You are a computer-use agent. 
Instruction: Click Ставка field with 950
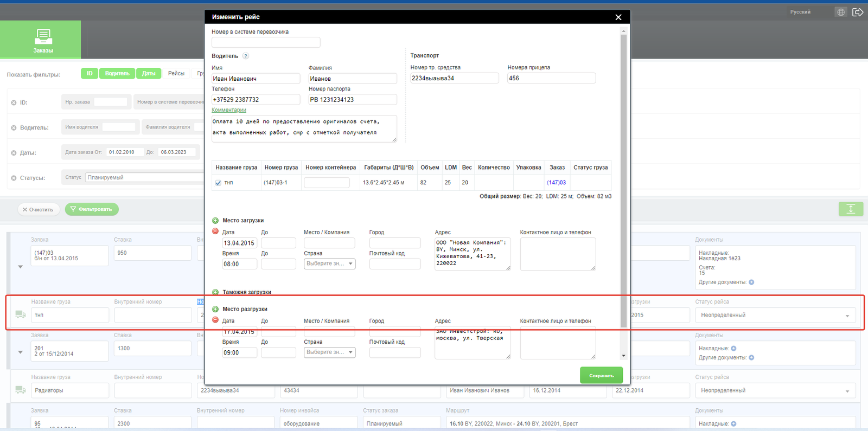pos(152,253)
